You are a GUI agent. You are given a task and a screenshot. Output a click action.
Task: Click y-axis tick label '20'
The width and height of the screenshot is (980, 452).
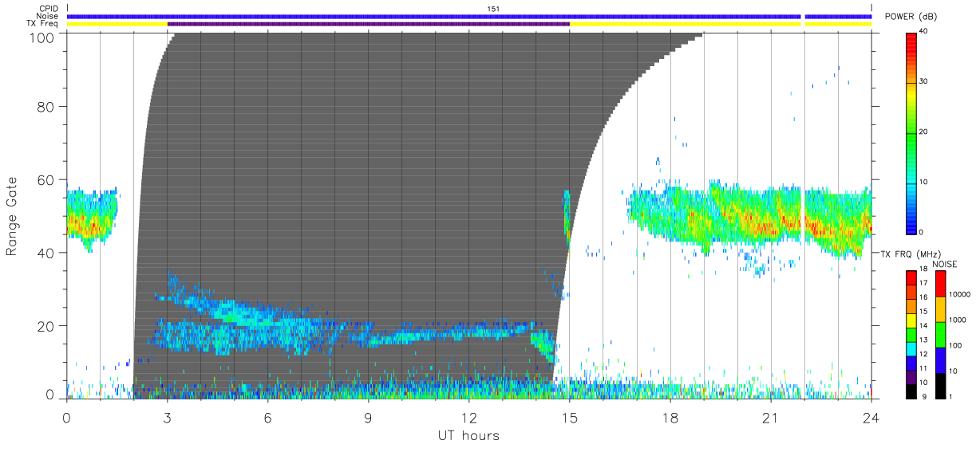[x=45, y=326]
